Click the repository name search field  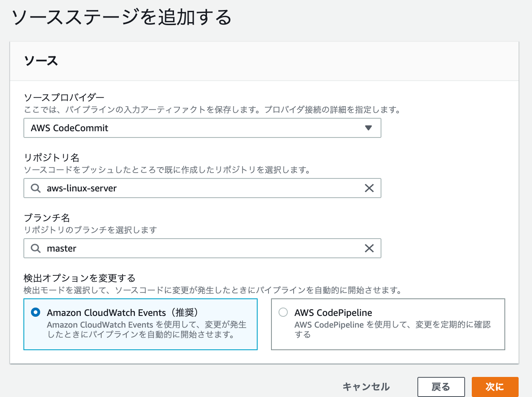(202, 188)
